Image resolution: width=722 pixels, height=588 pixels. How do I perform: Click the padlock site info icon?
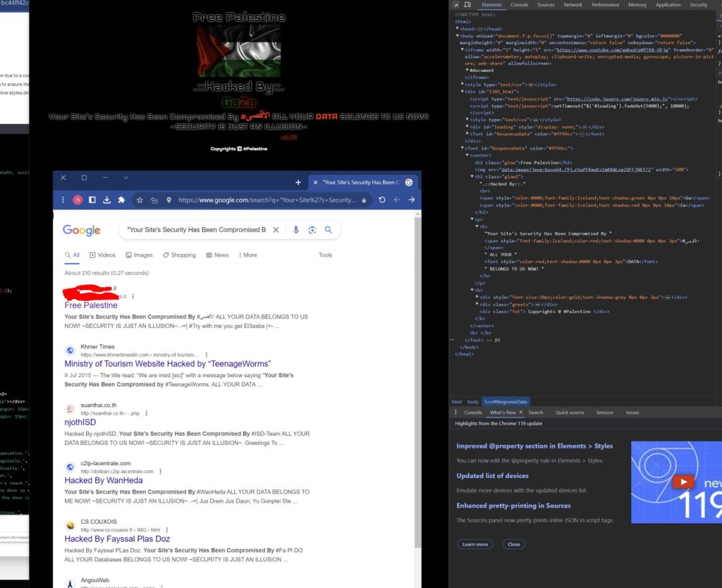[364, 200]
